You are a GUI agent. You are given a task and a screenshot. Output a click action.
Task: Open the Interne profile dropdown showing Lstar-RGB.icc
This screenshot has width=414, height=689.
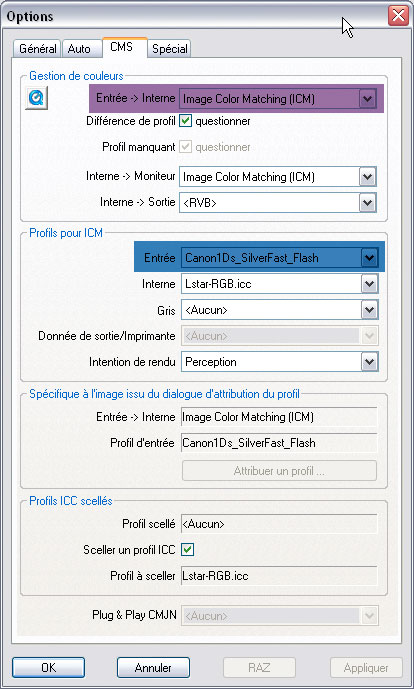(280, 284)
